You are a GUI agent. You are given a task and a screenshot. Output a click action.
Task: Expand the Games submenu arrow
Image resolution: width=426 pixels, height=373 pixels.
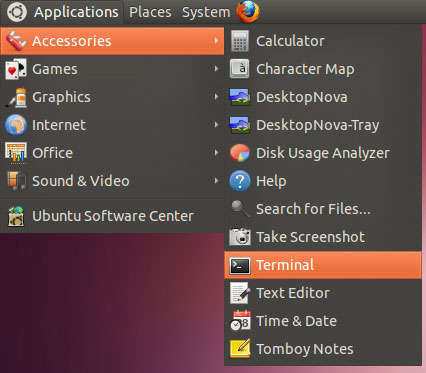point(216,69)
